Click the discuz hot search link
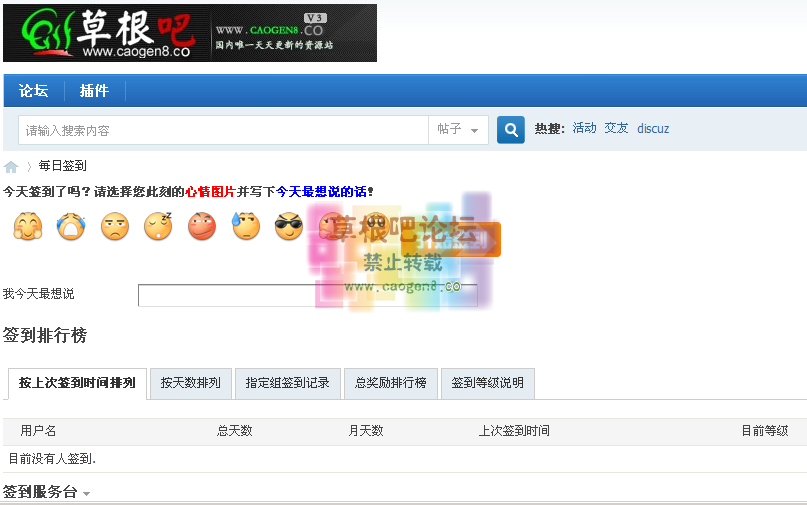Screen dimensions: 807x505 653,129
